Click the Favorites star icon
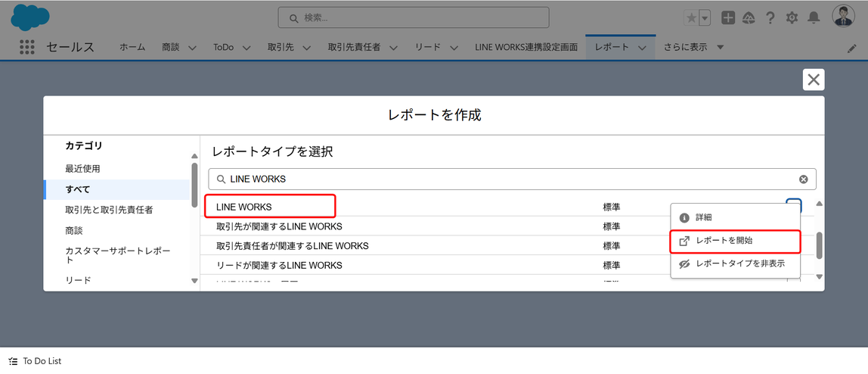The width and height of the screenshot is (868, 374). (x=691, y=17)
